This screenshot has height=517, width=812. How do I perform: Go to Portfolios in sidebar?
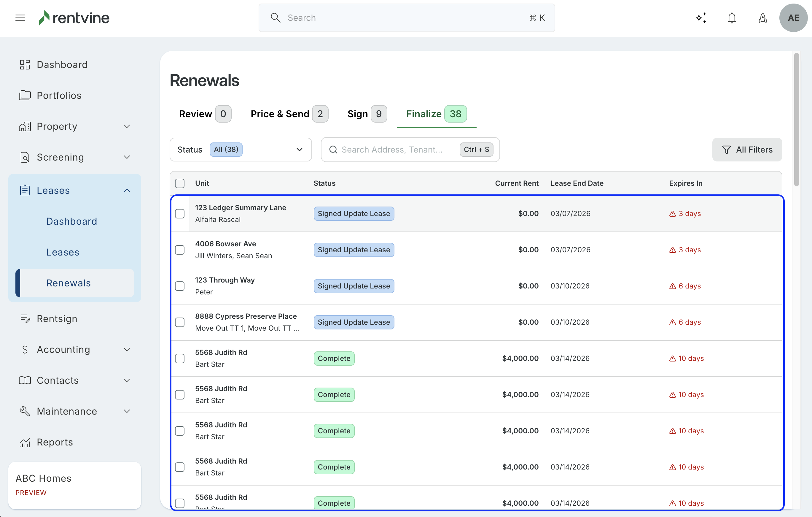point(59,96)
